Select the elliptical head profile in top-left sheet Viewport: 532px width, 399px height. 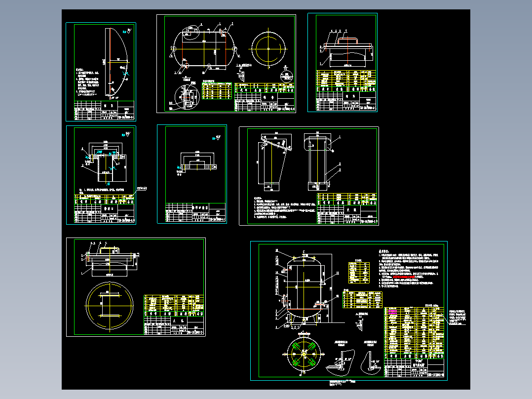117,62
